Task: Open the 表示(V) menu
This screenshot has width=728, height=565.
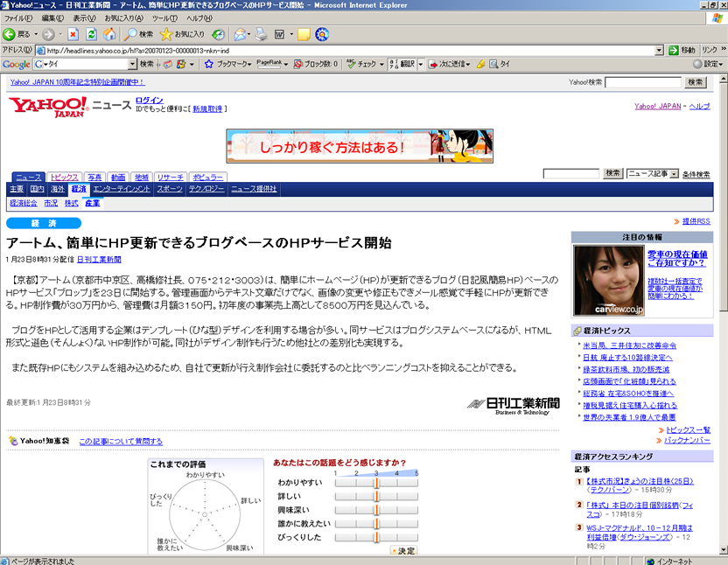Action: tap(84, 18)
